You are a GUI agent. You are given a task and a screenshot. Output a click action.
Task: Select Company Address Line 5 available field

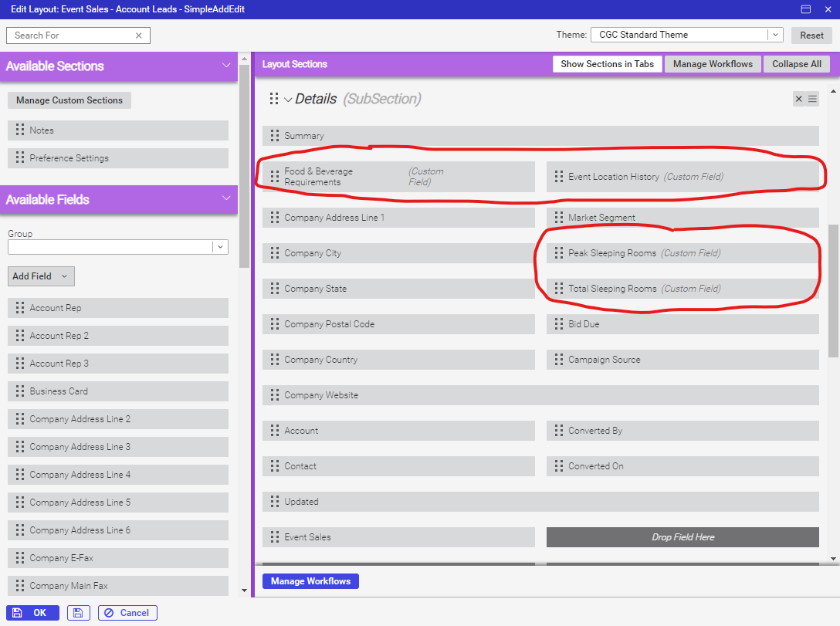pos(118,502)
